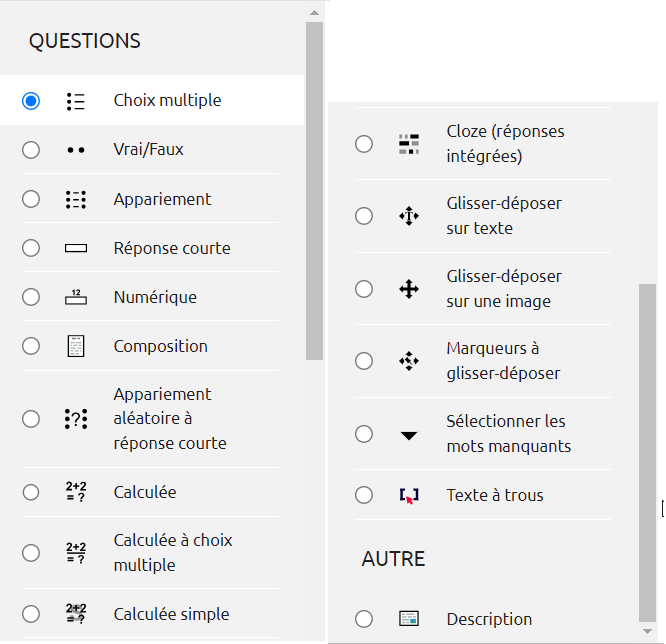Click the Réponse courte rectangle icon

76,248
